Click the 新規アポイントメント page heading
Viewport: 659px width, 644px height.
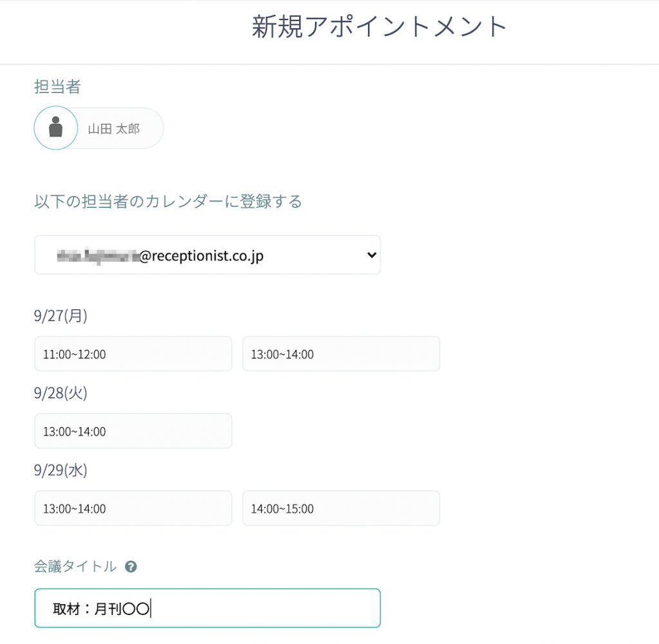380,27
